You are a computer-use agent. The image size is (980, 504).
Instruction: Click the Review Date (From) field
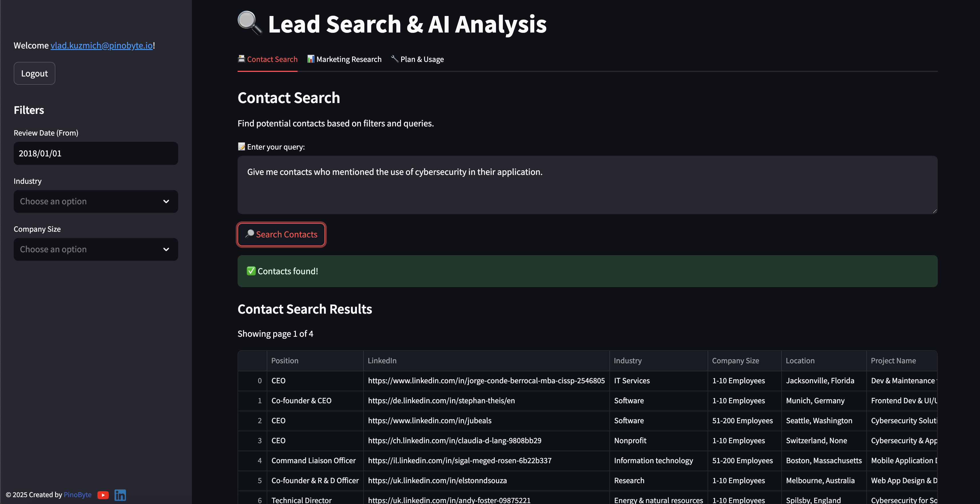pos(96,154)
